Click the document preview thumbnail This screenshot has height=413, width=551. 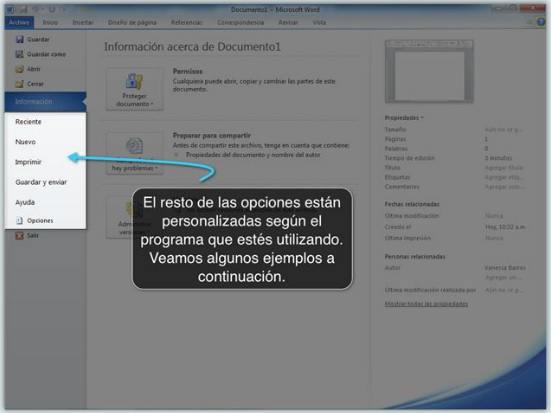[x=429, y=71]
